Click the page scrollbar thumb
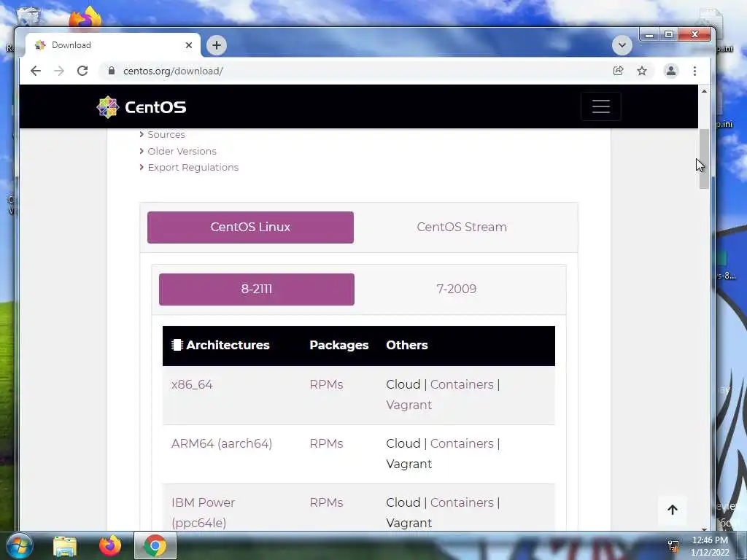This screenshot has height=560, width=747. coord(704,158)
